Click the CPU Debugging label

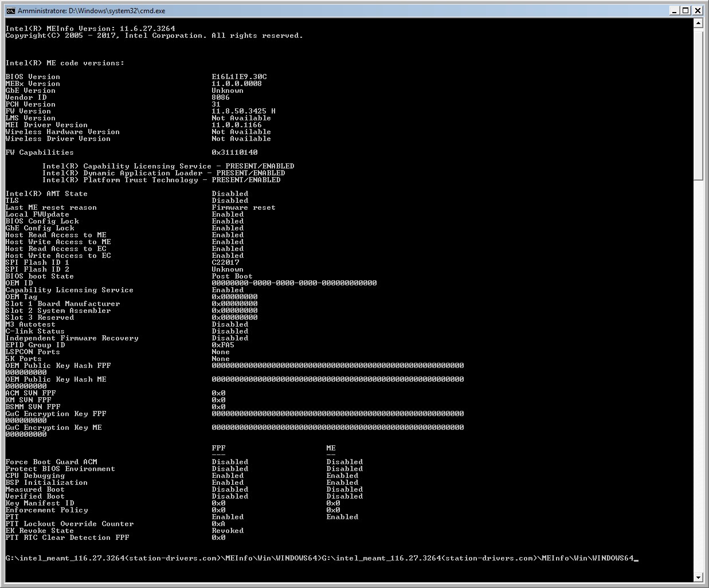[x=35, y=476]
